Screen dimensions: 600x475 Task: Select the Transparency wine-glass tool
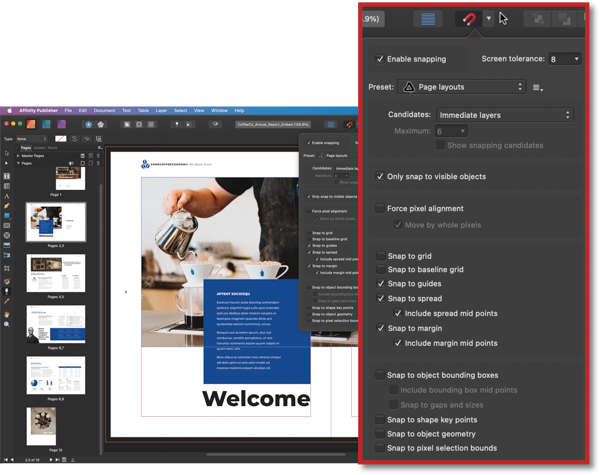7,291
